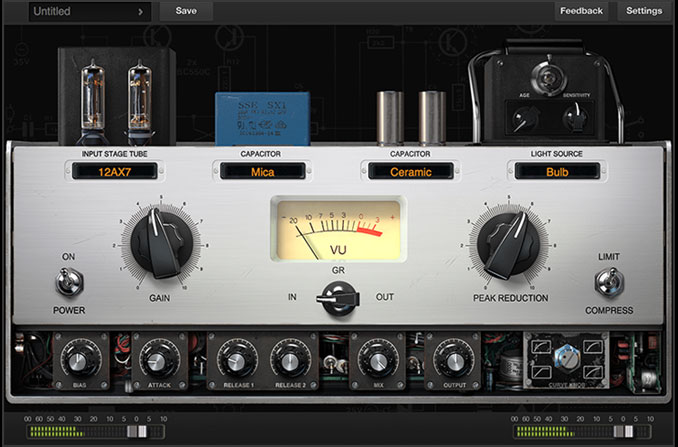This screenshot has height=447, width=678.
Task: Click the large PEAK REDUCTION knob
Action: click(x=508, y=243)
